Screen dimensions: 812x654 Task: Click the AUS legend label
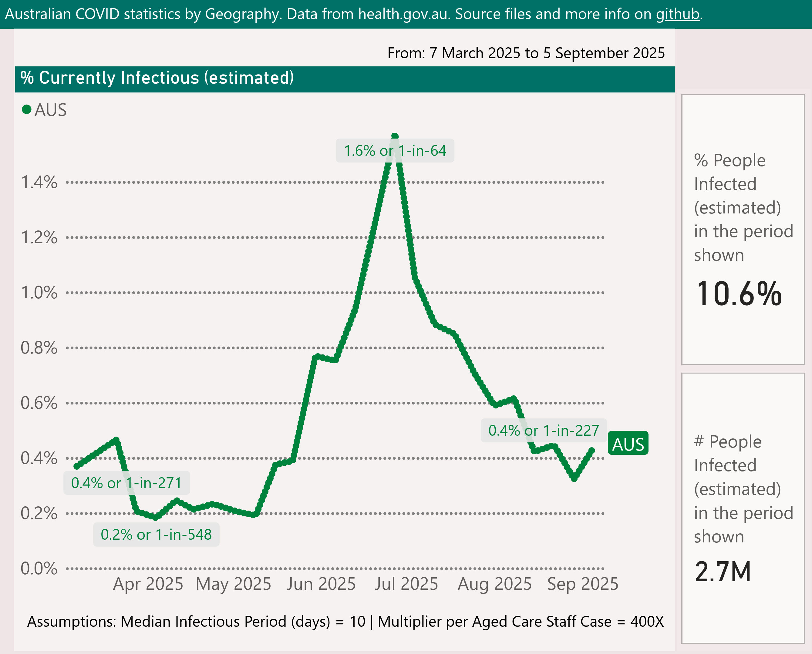click(50, 110)
